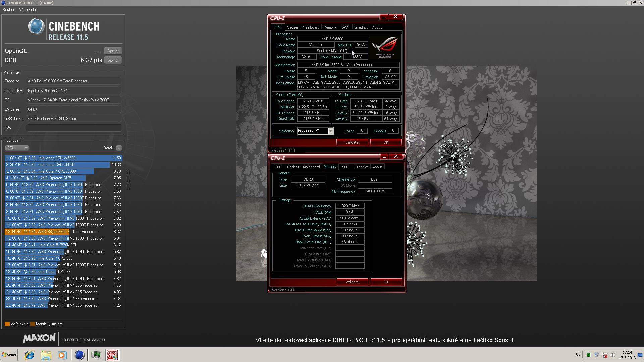Open the SPD tab in lower CPU-Z
The height and width of the screenshot is (362, 644).
click(x=345, y=167)
